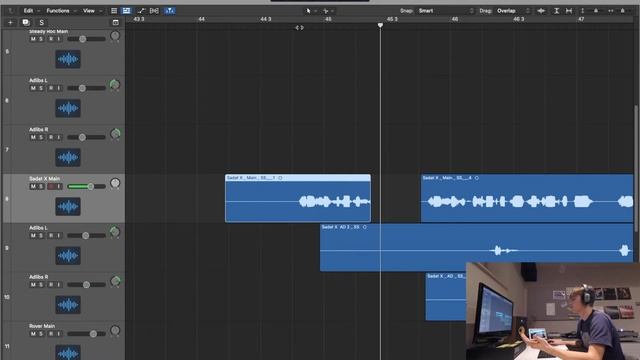Open the View menu in tracks area

click(x=89, y=11)
